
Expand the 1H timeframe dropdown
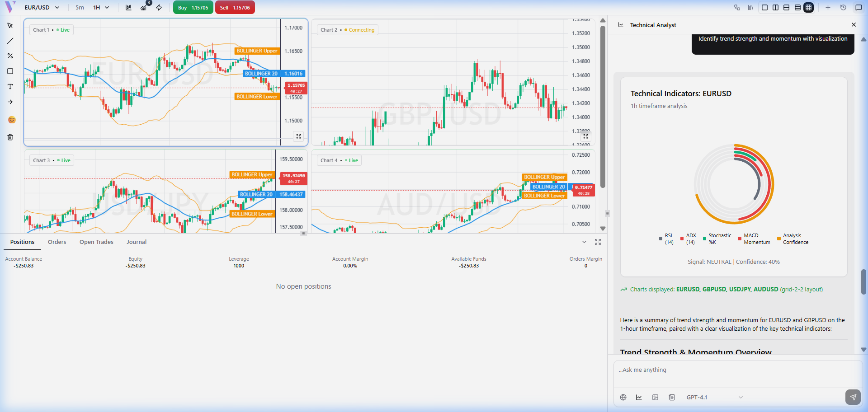101,8
